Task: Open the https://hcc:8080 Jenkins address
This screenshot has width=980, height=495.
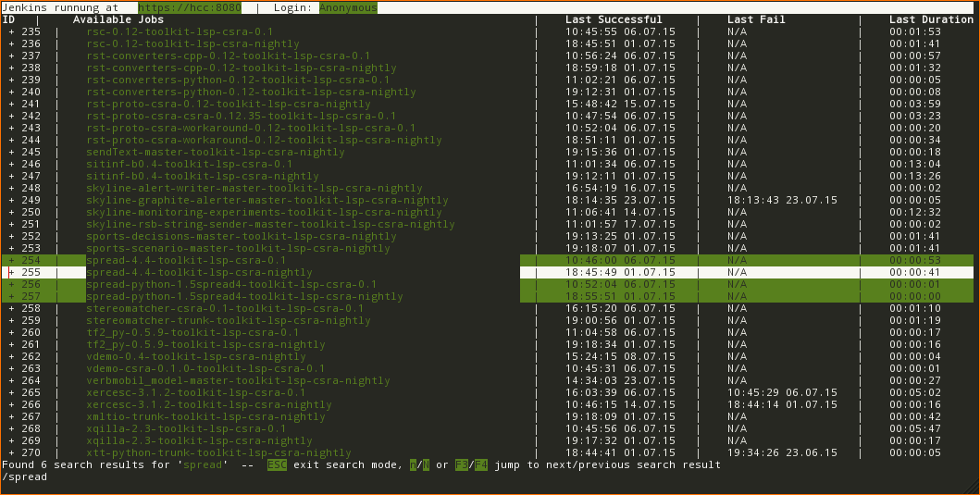Action: (x=190, y=8)
